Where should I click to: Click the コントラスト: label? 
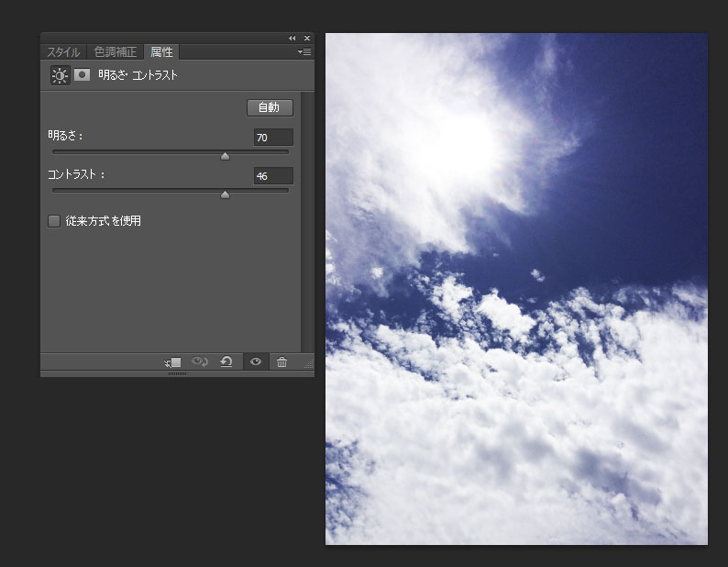tap(77, 174)
